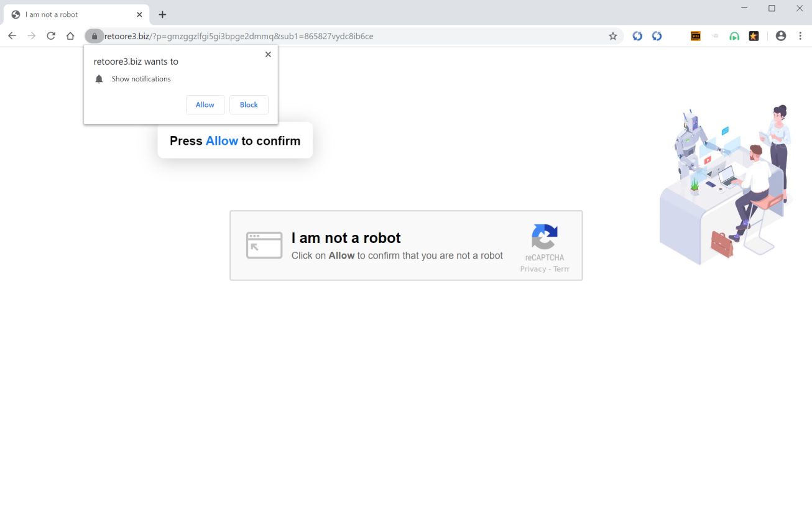Open the Chrome profile avatar menu
The width and height of the screenshot is (812, 514).
click(781, 36)
